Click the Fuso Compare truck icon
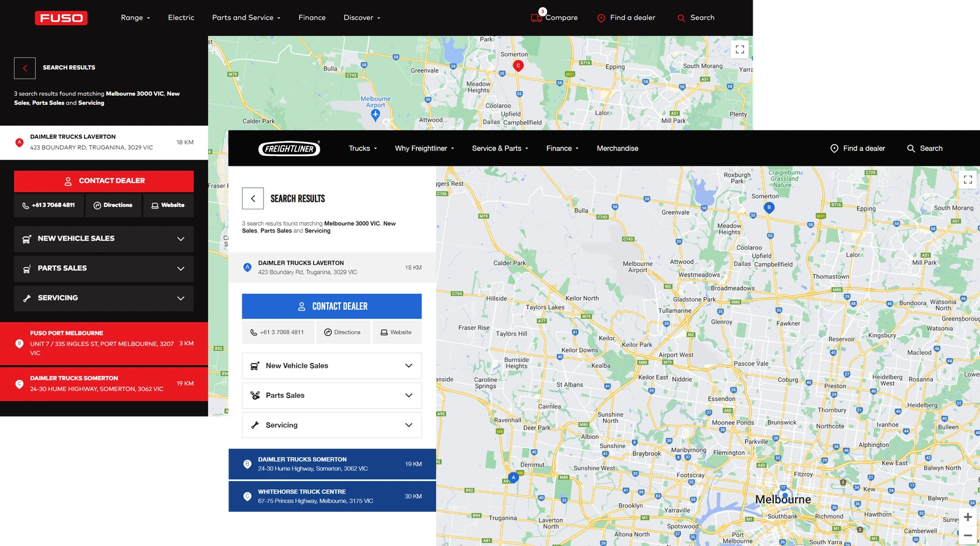Viewport: 980px width, 546px height. pyautogui.click(x=536, y=18)
